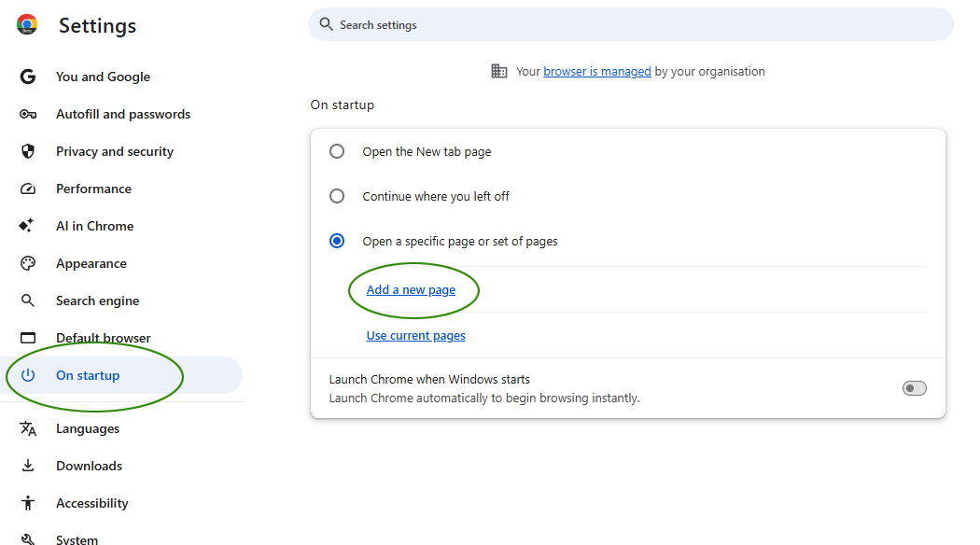Click the Google G icon in sidebar
Screen dimensions: 980x545
pos(27,77)
